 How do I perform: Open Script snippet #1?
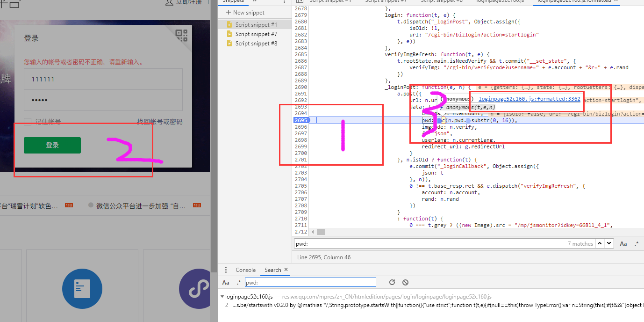256,24
